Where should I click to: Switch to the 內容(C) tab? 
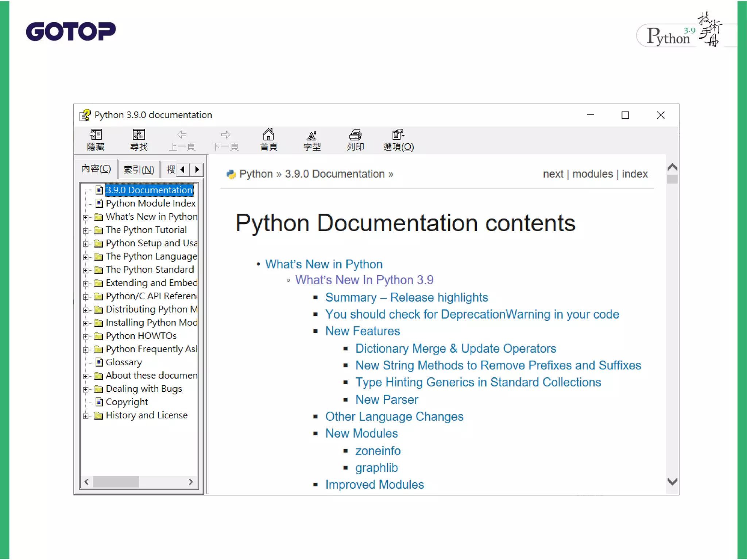point(96,168)
